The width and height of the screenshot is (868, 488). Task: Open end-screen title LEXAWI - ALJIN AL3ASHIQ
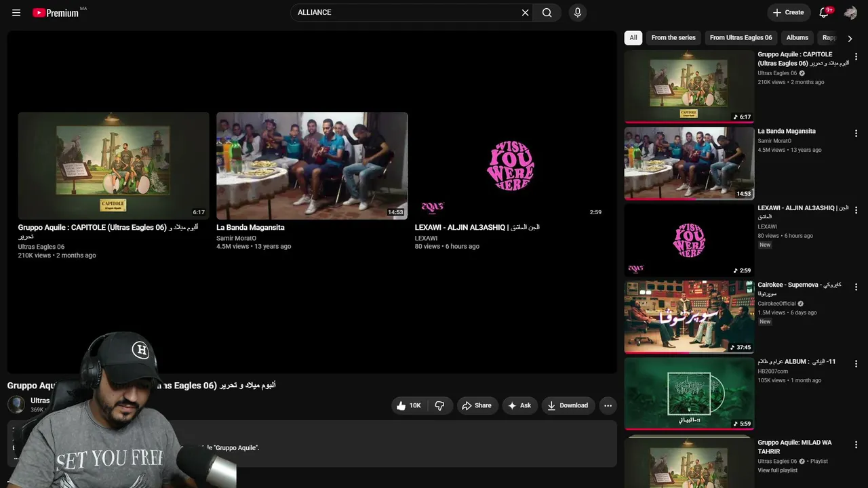477,228
